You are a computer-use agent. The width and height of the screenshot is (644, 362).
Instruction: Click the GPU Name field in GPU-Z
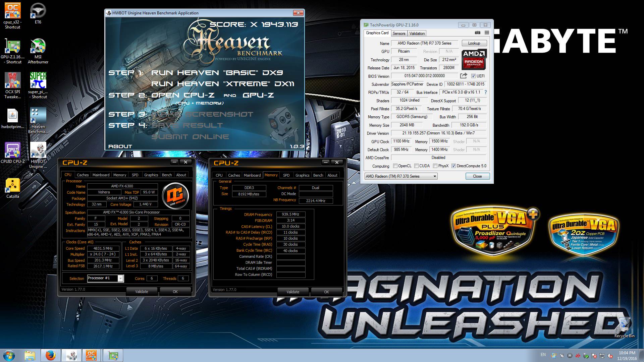pyautogui.click(x=424, y=43)
